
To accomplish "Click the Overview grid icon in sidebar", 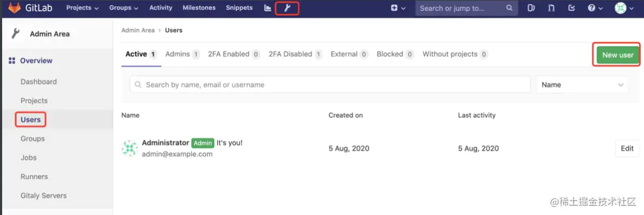I will pos(12,61).
